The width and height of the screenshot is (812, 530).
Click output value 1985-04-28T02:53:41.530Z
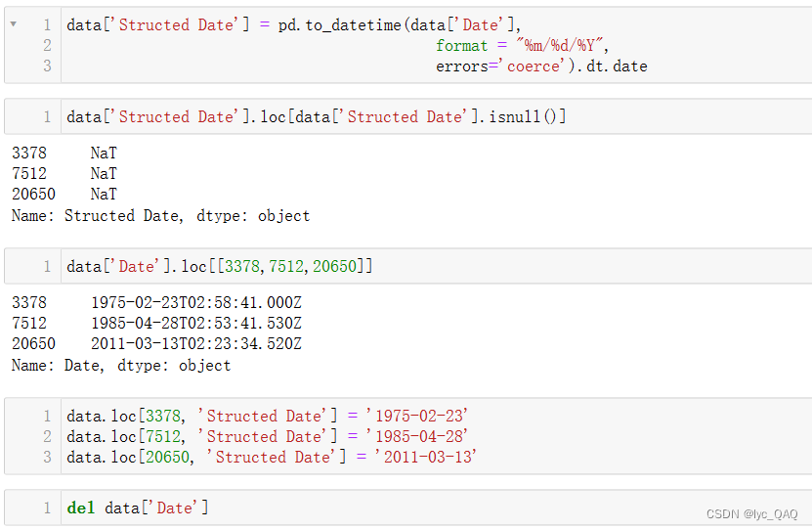click(196, 324)
